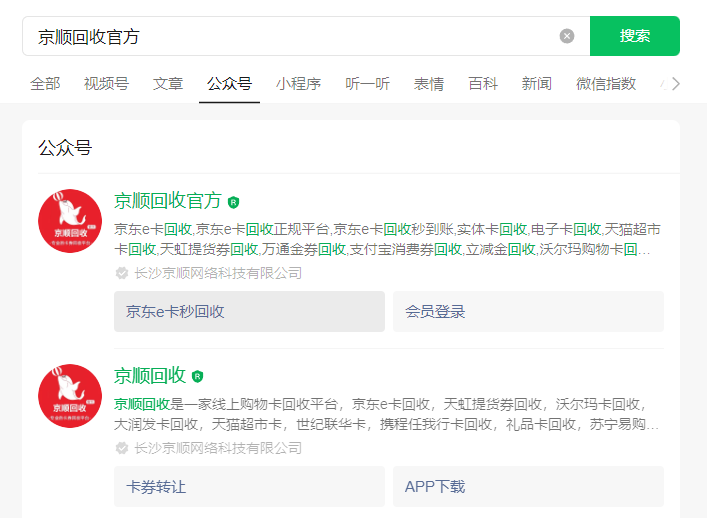Viewport: 707px width, 518px height.
Task: Open the 京顺回收 account avatar
Action: click(x=70, y=396)
